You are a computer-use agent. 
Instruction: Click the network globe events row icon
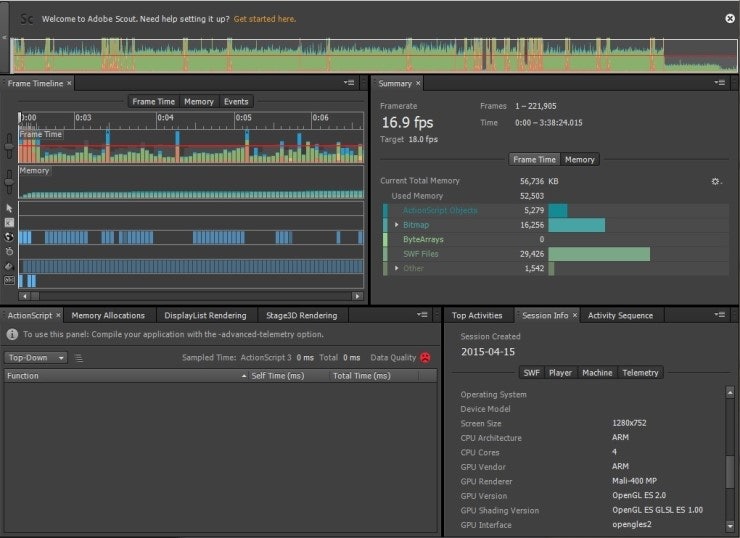coord(9,237)
